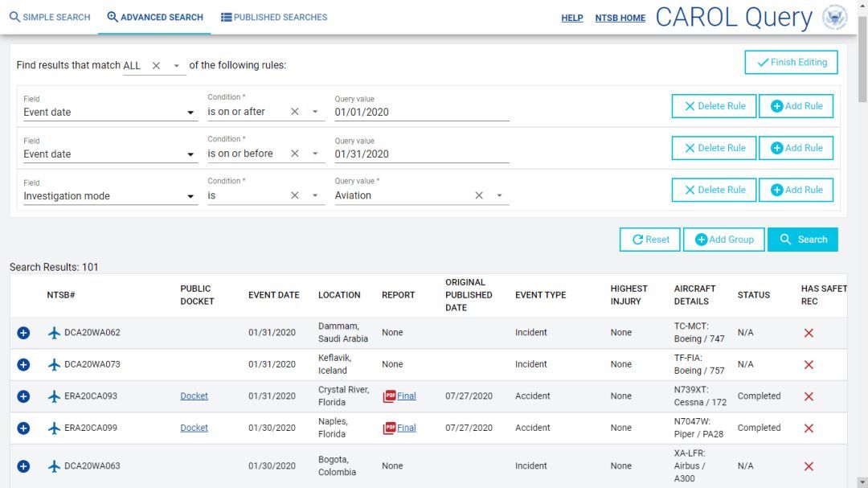
Task: Expand row details for DCA20WA062
Action: tap(23, 333)
